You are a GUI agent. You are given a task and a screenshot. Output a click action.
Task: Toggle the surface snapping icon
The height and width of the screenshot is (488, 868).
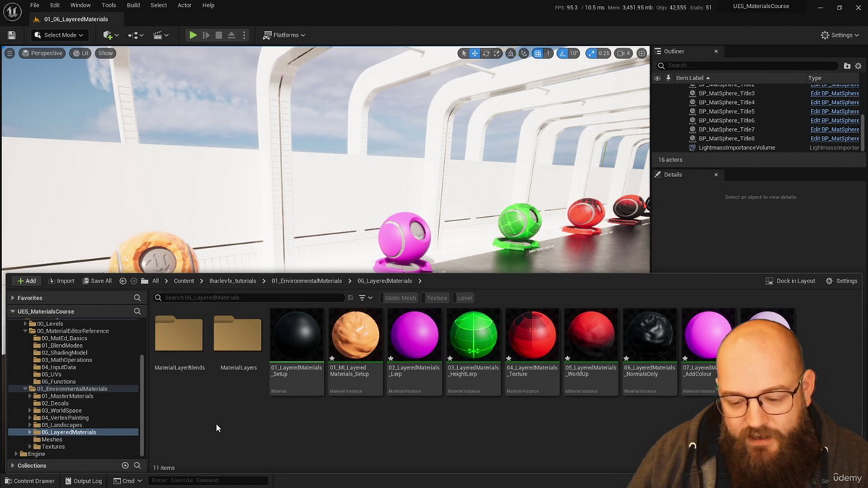524,53
